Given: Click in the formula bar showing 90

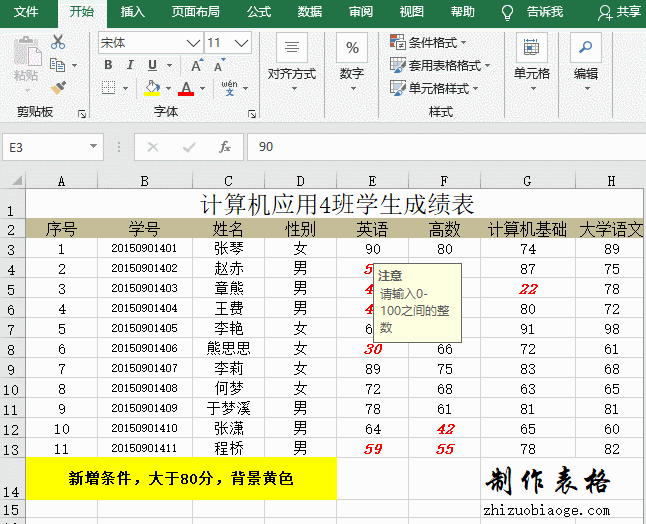Looking at the screenshot, I should (447, 147).
